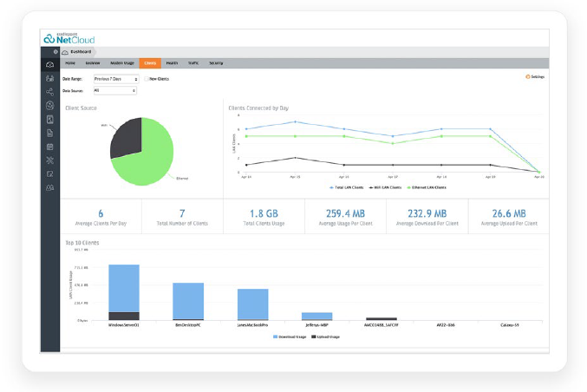Open the globe sidebar icon
The image size is (587, 392).
(x=49, y=106)
